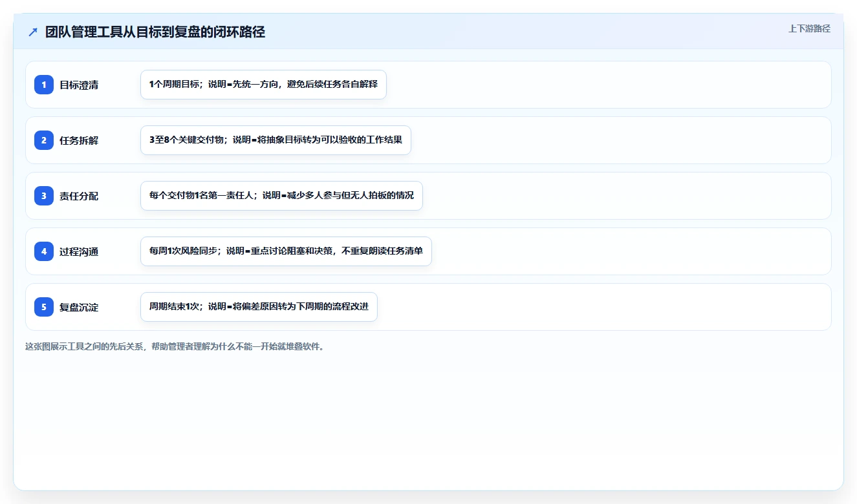Select step number 4 badge

tap(44, 251)
